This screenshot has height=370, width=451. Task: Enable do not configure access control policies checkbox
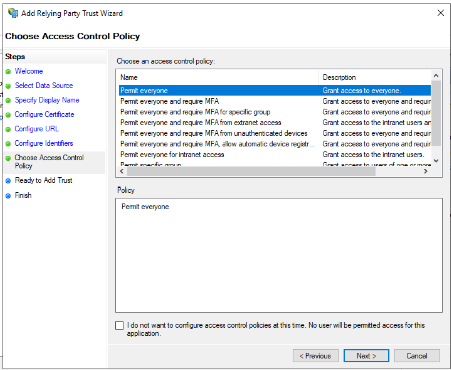coord(119,325)
